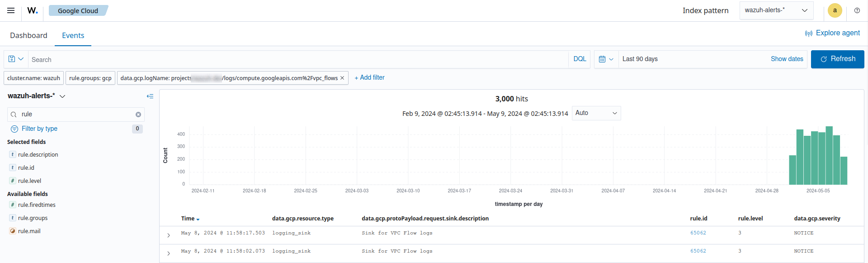The image size is (868, 263).
Task: Click the rule.level number type icon
Action: point(13,181)
